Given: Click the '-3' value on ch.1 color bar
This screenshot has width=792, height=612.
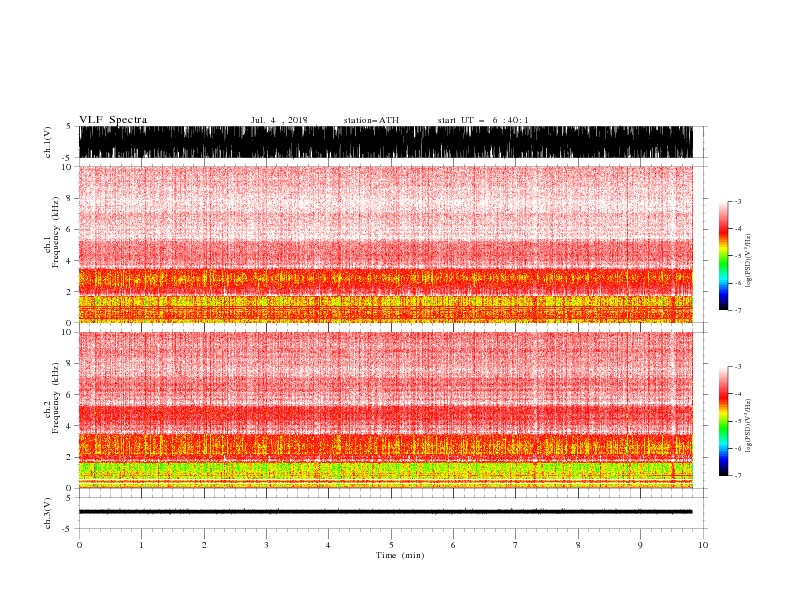Looking at the screenshot, I should [x=737, y=201].
